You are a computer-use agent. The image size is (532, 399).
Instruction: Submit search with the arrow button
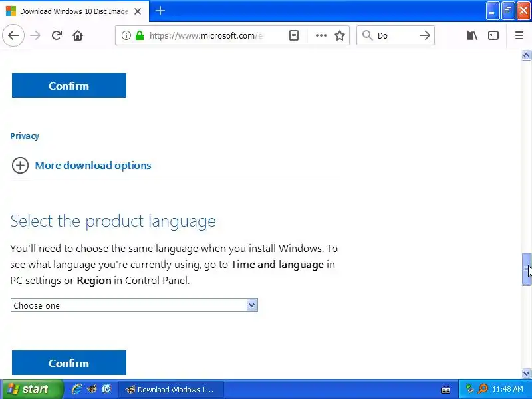(424, 35)
